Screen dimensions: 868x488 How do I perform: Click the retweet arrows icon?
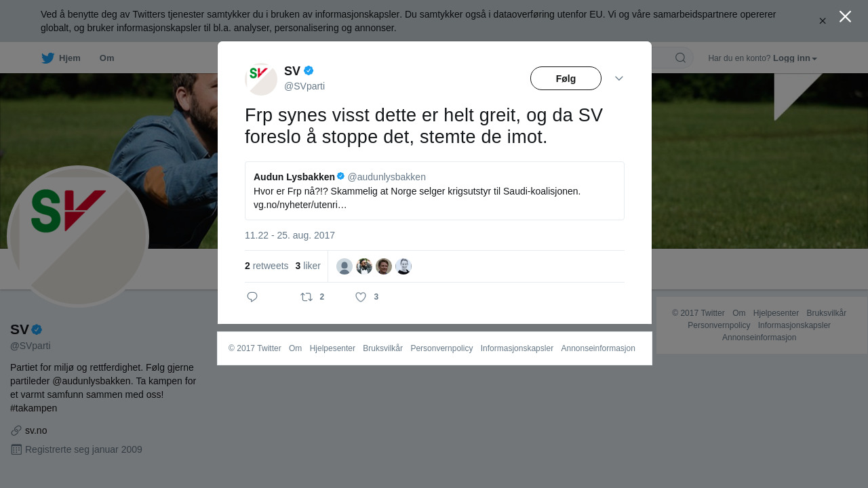pos(307,297)
